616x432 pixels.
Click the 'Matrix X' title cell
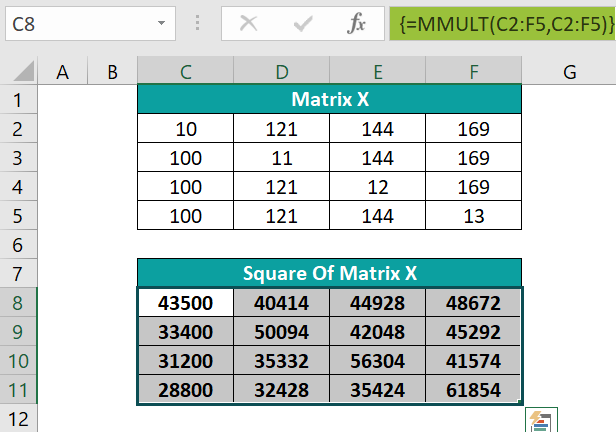tap(330, 99)
